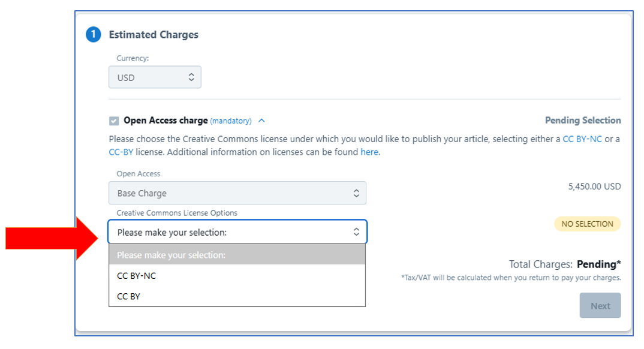Click the yellow NO SELECTION badge
This screenshot has width=644, height=349.
pyautogui.click(x=587, y=224)
